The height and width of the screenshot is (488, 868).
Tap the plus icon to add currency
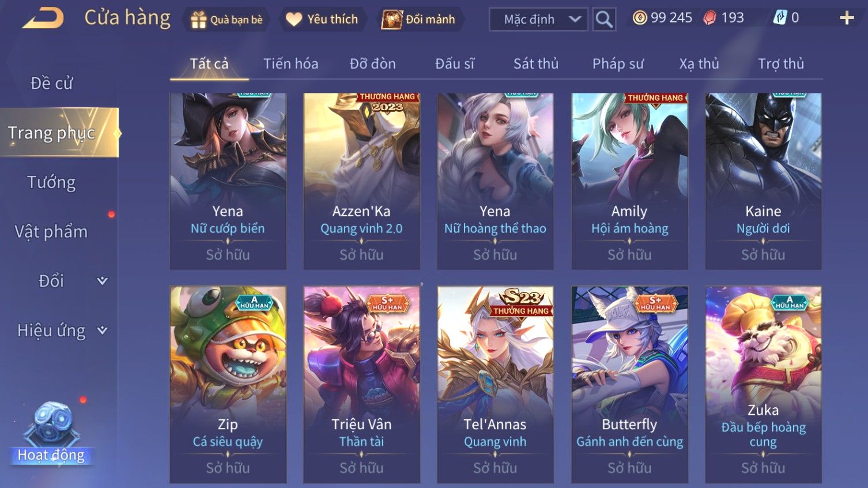pos(847,18)
